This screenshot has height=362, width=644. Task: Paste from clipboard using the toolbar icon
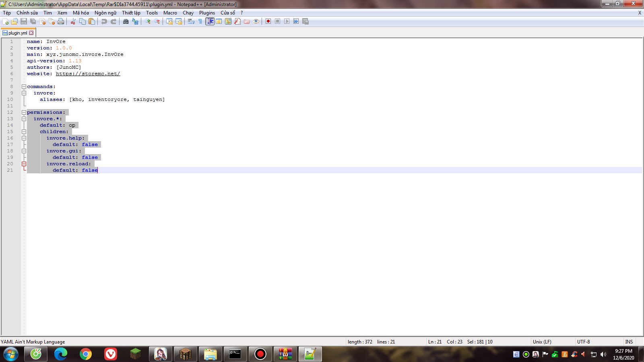pyautogui.click(x=92, y=21)
